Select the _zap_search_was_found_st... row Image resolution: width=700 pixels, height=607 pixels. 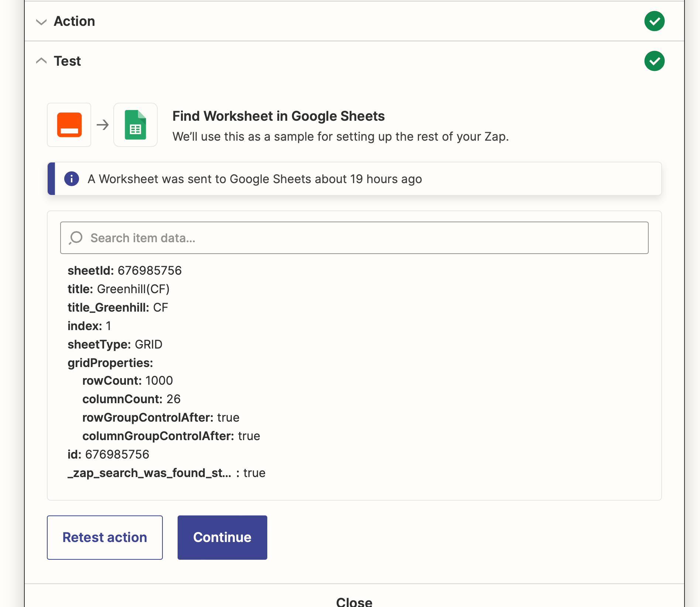click(167, 473)
